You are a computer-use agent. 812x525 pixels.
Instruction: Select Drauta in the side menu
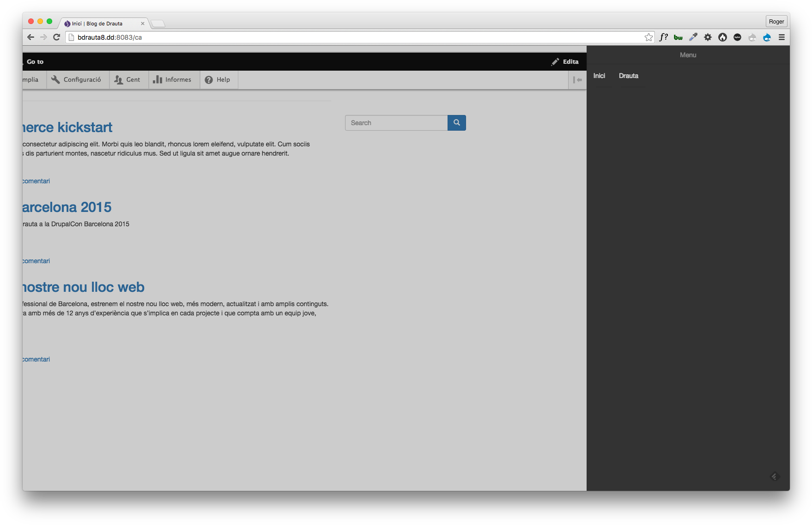point(628,76)
